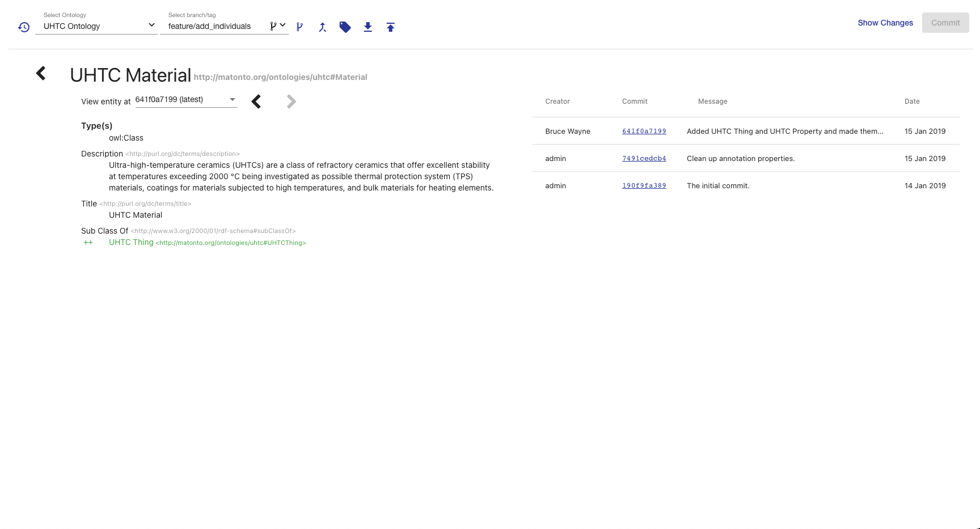Click 'The initial commit.' message

tap(718, 185)
